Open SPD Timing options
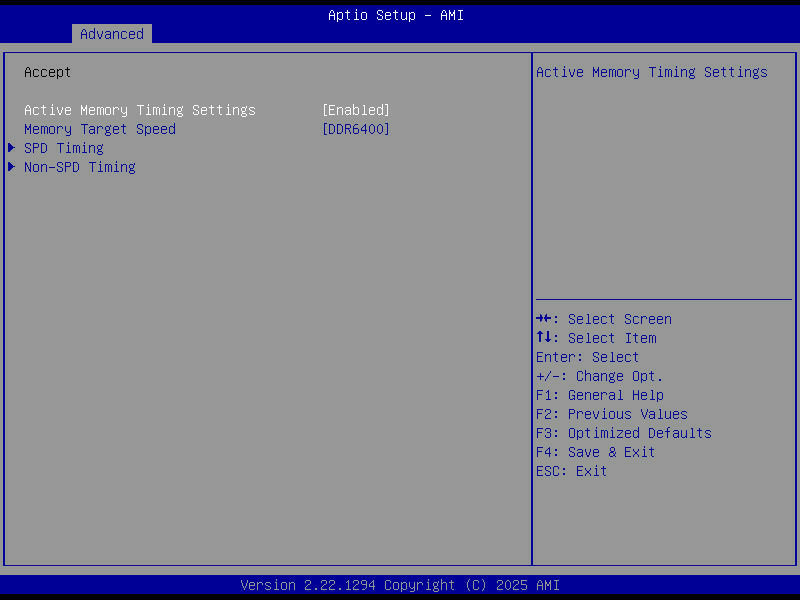 (x=63, y=148)
